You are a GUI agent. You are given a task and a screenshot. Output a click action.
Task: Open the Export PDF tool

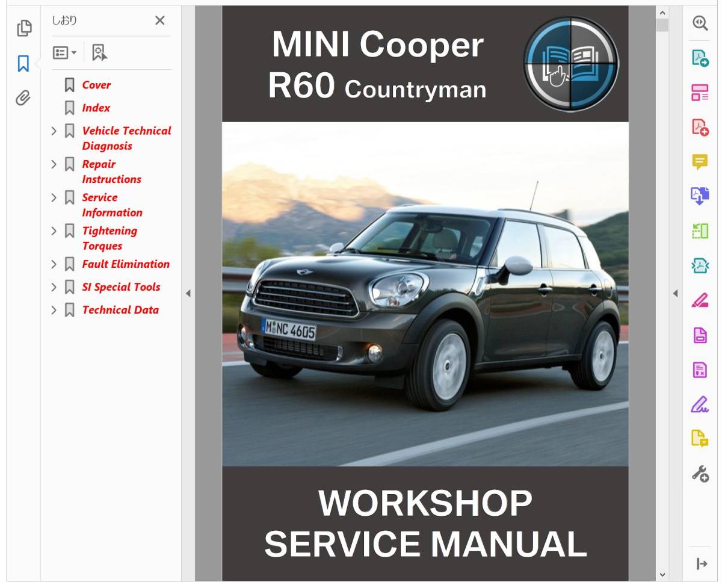[x=700, y=58]
